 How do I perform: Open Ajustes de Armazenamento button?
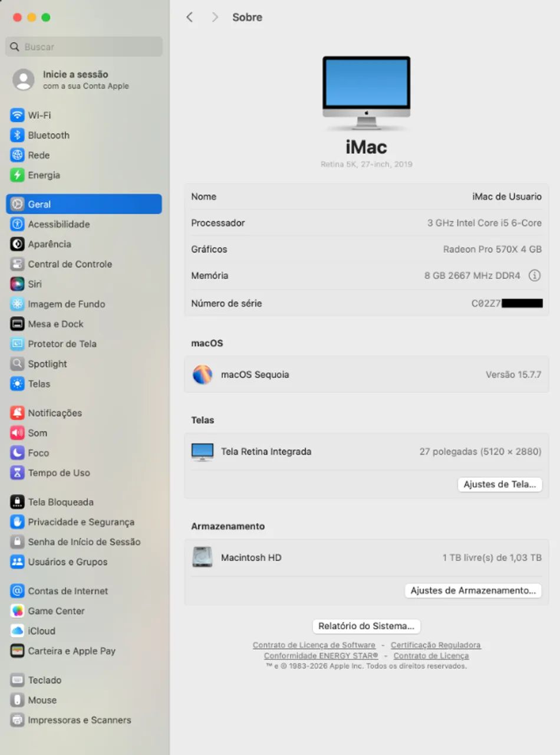coord(473,590)
